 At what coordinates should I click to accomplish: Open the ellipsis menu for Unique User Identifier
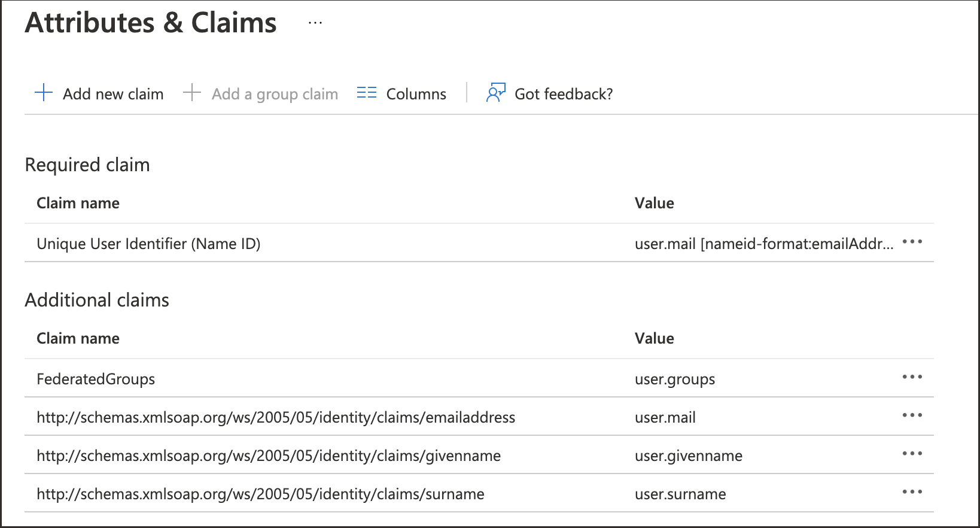tap(912, 242)
